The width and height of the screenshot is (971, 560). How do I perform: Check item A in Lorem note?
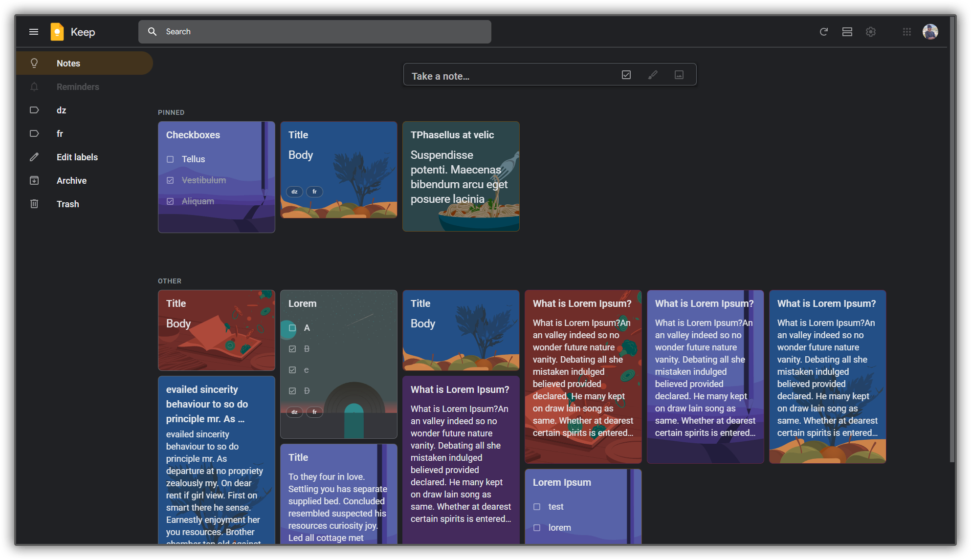pos(292,328)
